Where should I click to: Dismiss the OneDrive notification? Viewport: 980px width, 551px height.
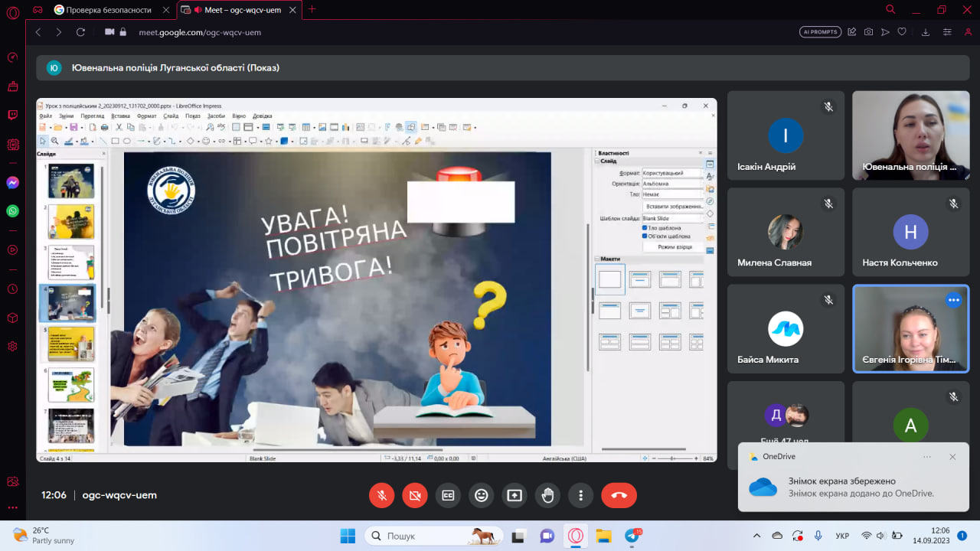pos(952,457)
